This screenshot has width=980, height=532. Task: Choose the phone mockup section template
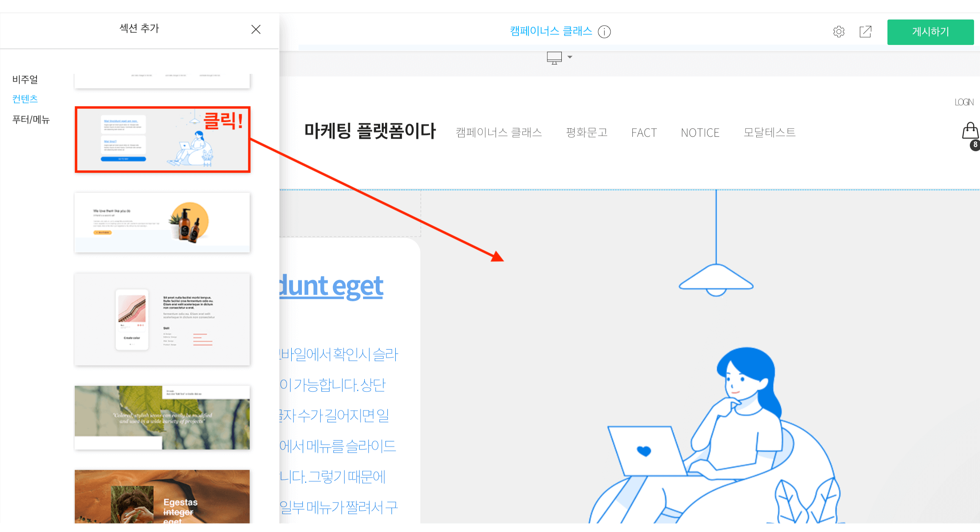(x=162, y=319)
